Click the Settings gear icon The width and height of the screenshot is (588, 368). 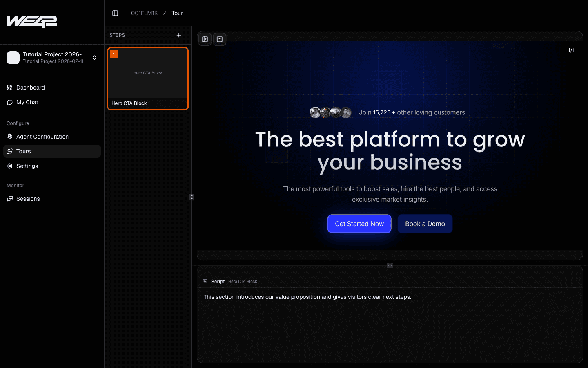point(9,166)
